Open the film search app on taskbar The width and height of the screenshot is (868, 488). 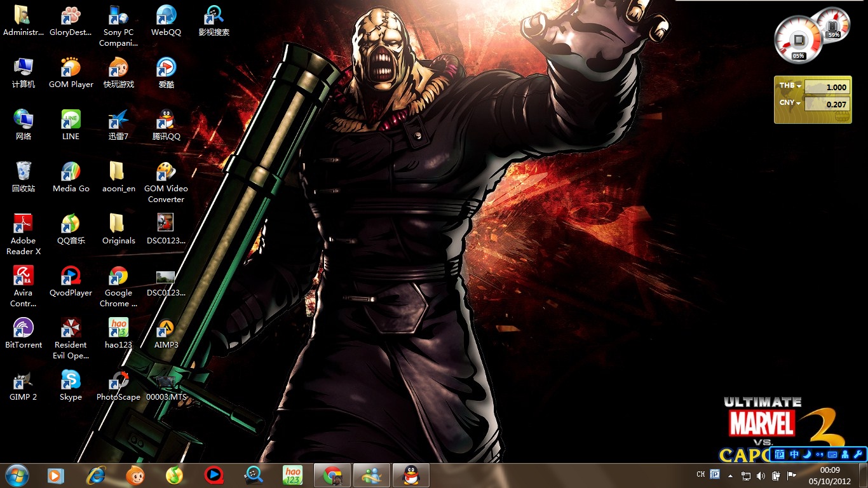(x=253, y=475)
